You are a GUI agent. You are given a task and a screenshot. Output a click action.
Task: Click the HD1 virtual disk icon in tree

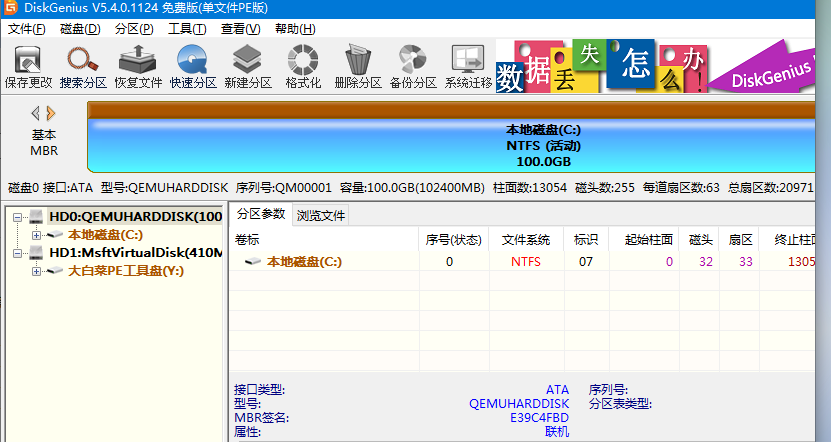tap(36, 252)
